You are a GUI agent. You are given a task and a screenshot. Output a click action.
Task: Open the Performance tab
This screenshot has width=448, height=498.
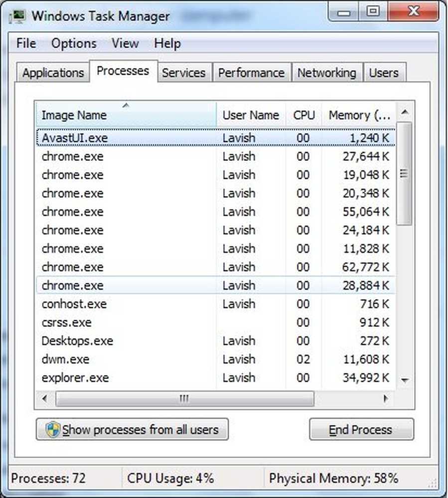click(x=251, y=73)
